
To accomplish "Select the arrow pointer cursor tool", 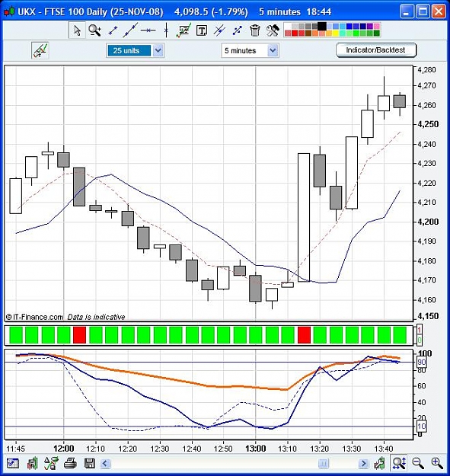I will point(77,30).
